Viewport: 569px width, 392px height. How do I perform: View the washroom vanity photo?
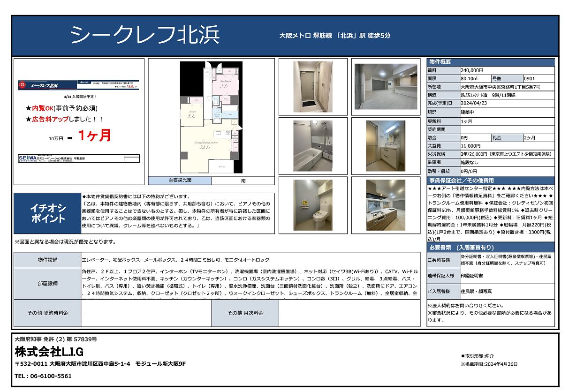(x=386, y=146)
